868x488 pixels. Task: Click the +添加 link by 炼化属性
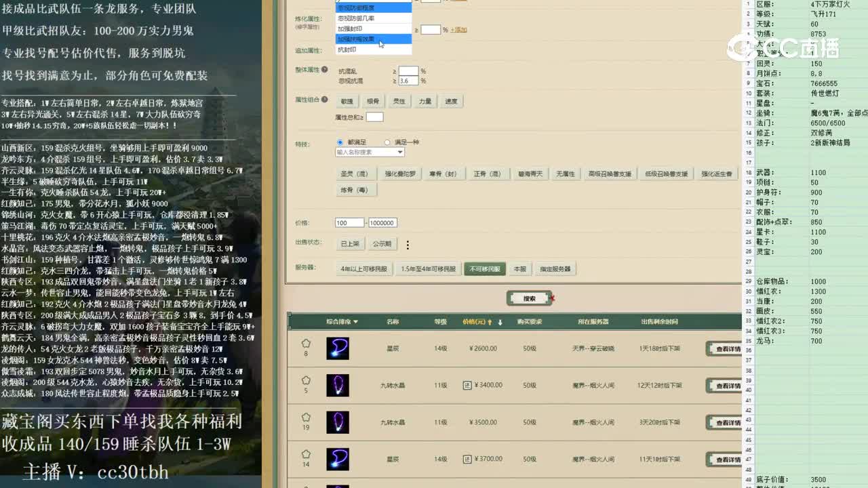pyautogui.click(x=458, y=30)
